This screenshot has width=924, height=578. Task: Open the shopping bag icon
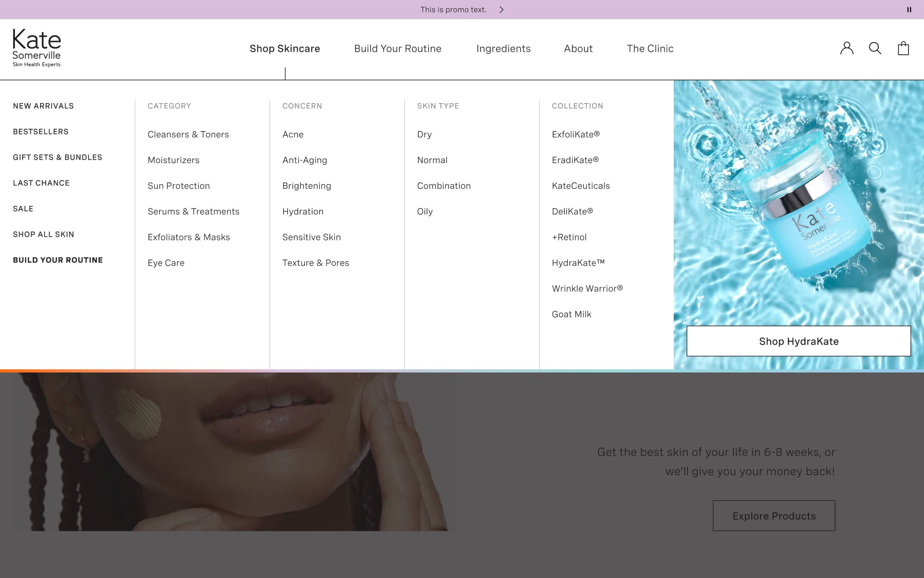point(903,48)
